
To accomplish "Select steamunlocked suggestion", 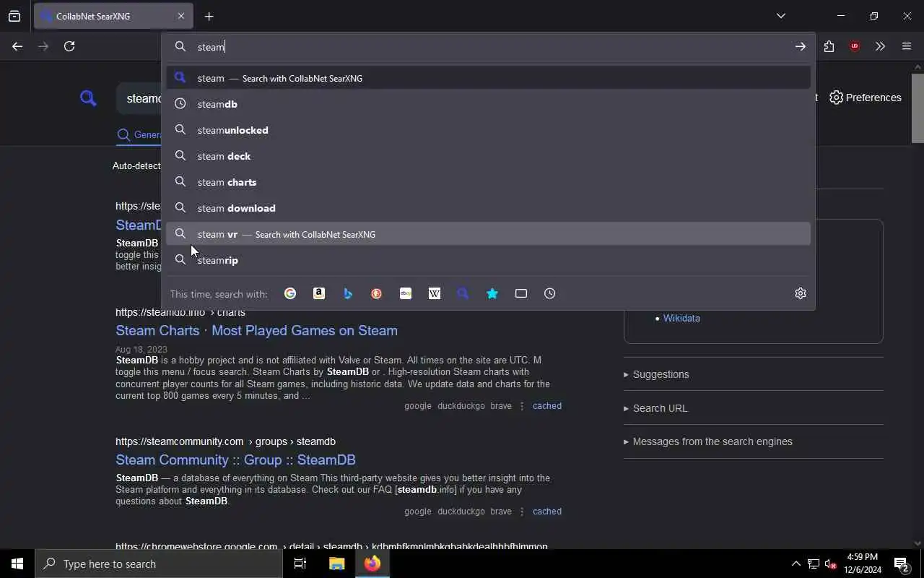I will [x=488, y=130].
